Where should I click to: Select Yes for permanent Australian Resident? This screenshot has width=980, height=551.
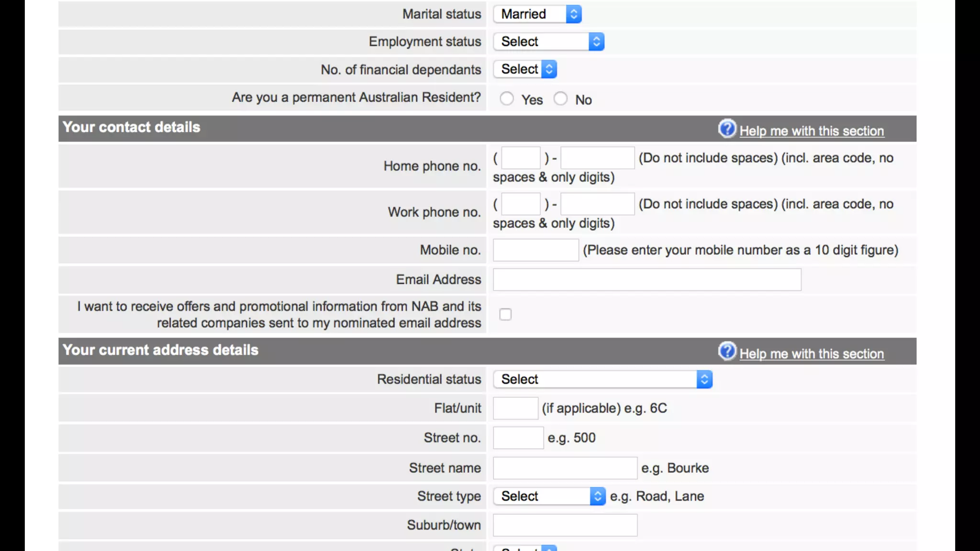[x=507, y=99]
